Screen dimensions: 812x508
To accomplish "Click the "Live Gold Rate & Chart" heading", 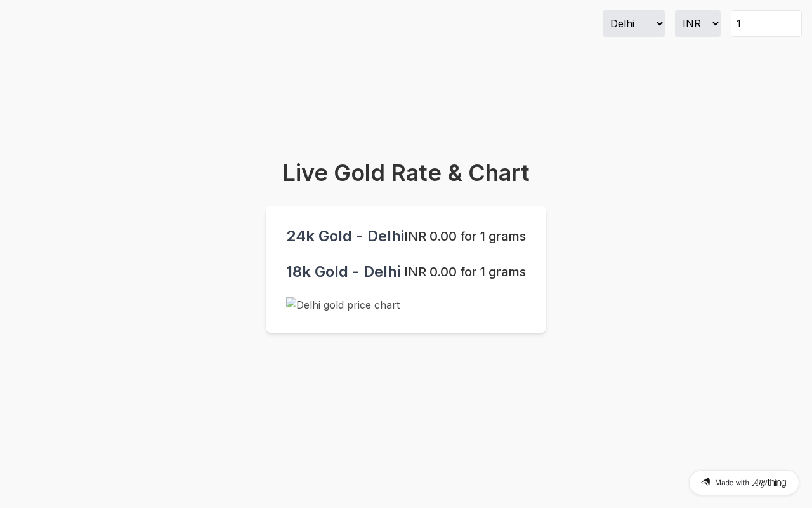I will [x=406, y=173].
